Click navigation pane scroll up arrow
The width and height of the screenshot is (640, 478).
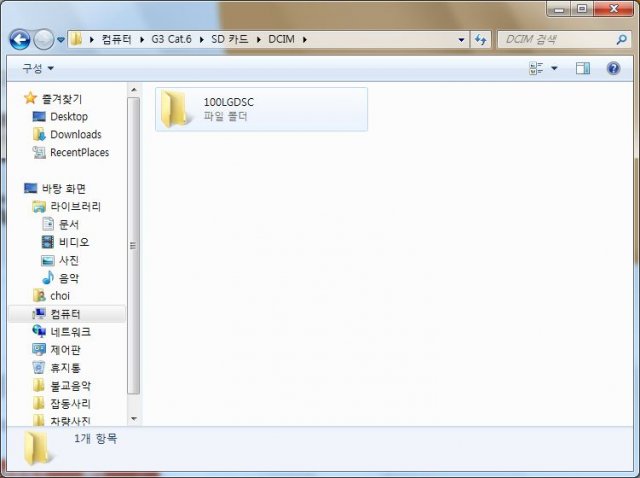tap(134, 89)
